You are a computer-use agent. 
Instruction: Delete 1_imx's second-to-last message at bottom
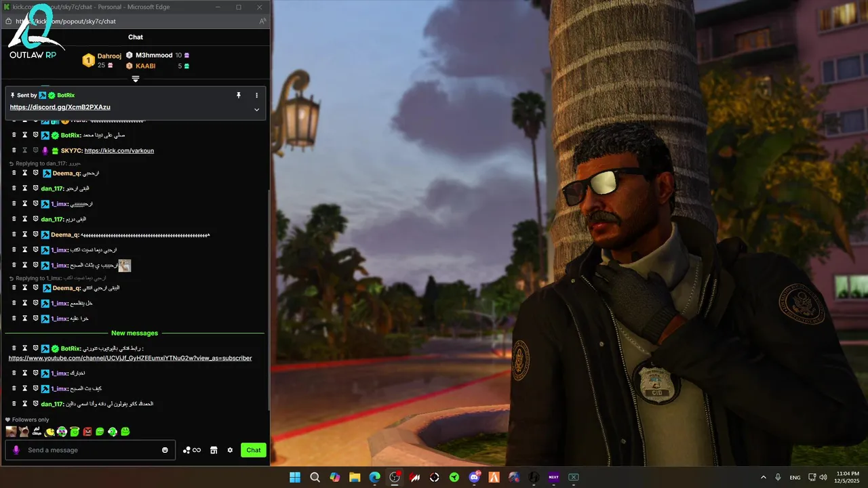pyautogui.click(x=14, y=373)
